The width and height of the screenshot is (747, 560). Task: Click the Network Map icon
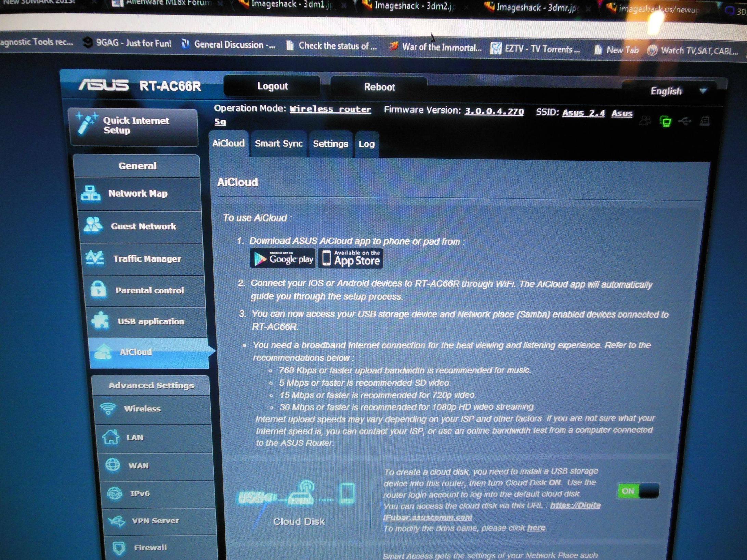point(91,194)
